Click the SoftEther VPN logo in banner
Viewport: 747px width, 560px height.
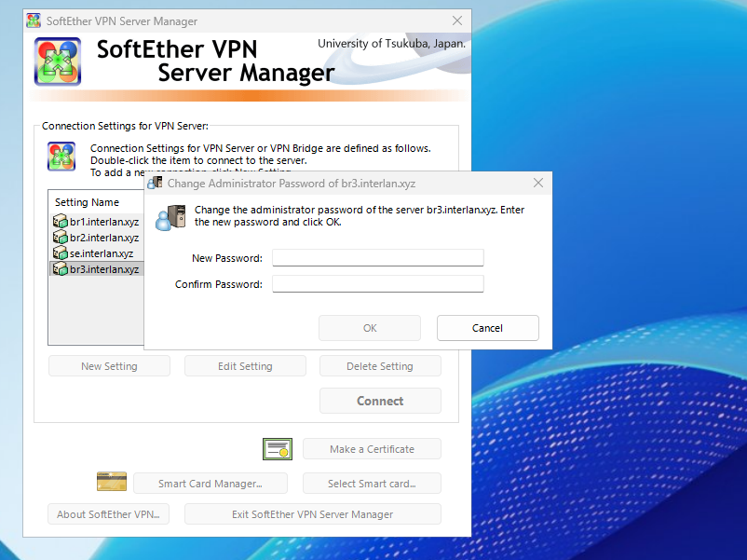click(x=58, y=61)
